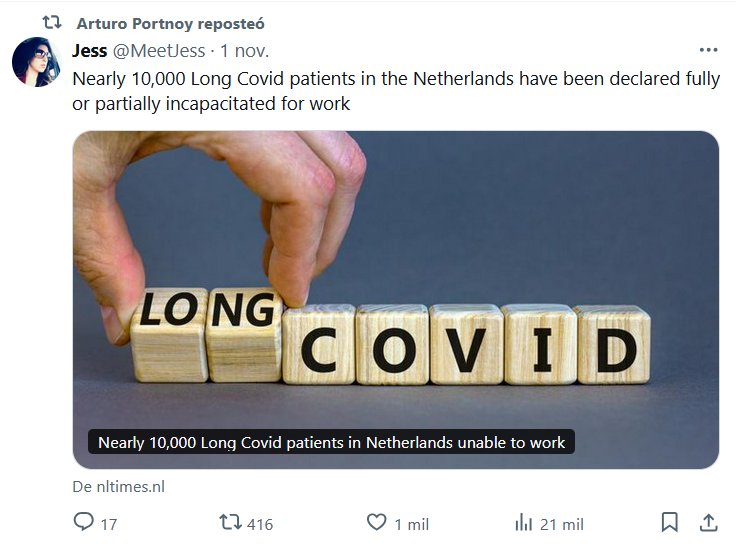Like the tweet with the heart icon
736x550 pixels.
pos(376,522)
